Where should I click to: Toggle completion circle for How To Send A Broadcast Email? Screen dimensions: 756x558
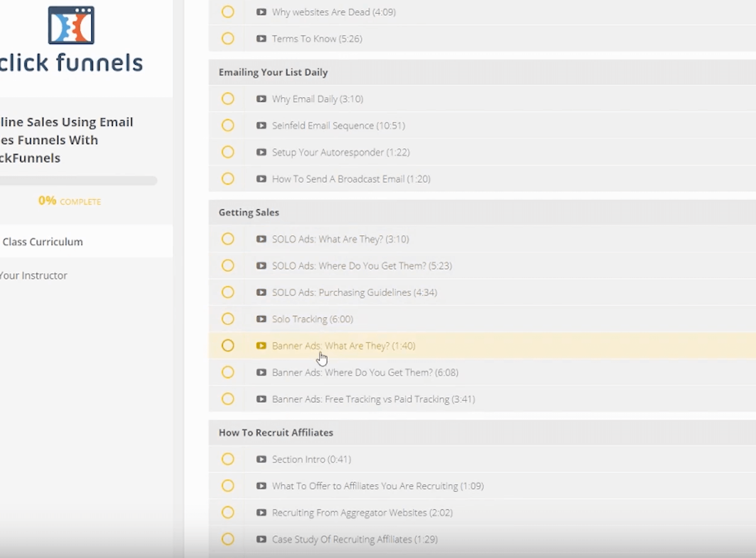coord(228,179)
